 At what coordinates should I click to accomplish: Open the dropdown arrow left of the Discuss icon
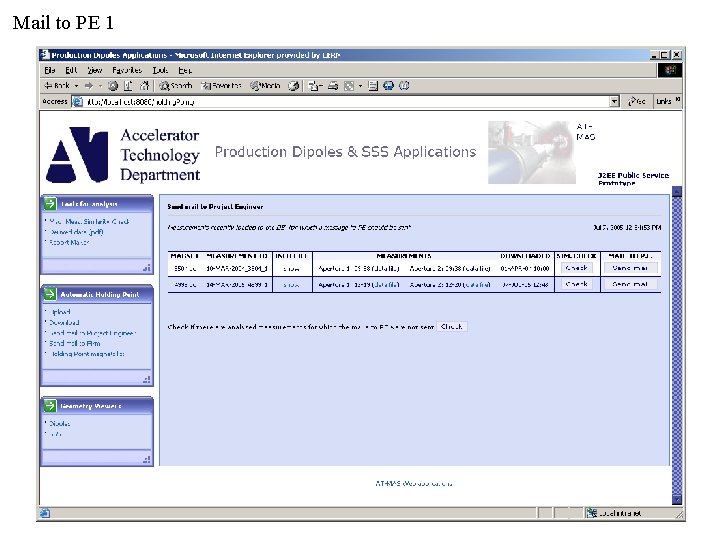[x=360, y=86]
